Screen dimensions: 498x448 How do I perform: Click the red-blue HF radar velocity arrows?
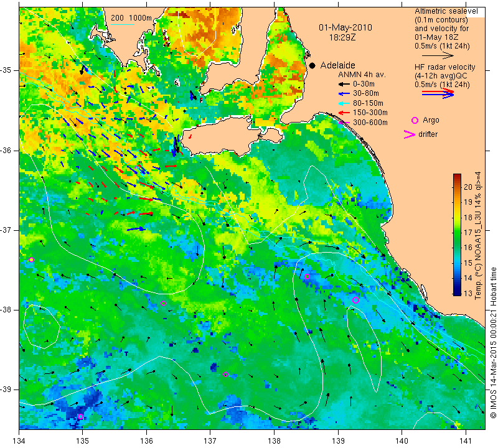tap(438, 93)
